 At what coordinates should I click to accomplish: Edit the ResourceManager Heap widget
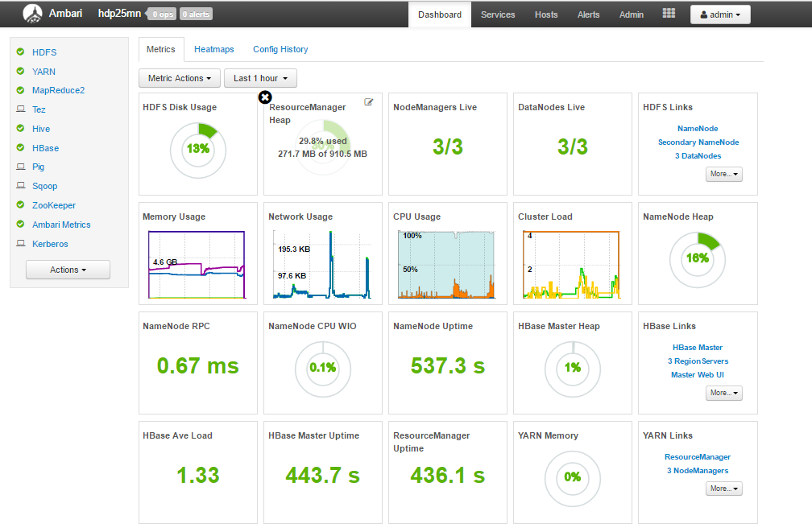pos(369,102)
